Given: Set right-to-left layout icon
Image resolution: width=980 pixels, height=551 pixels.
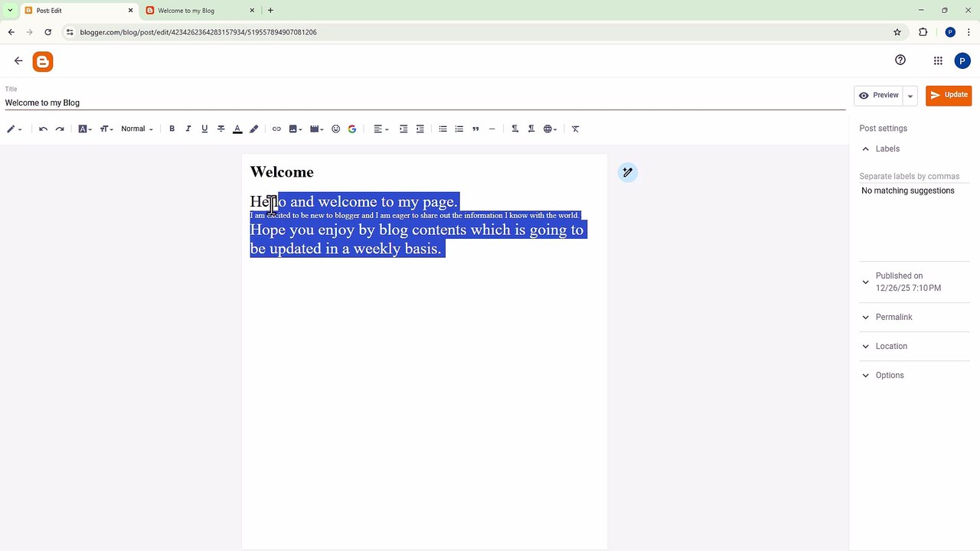Looking at the screenshot, I should coord(531,129).
